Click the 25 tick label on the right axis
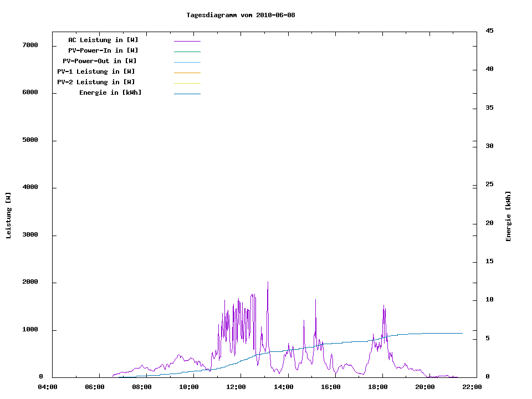Viewport: 532px width, 399px height. 489,185
